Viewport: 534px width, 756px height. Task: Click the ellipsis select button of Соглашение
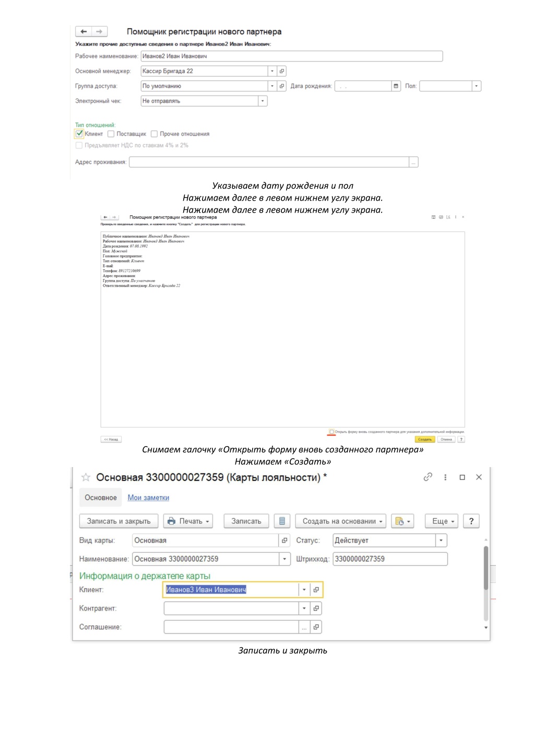[304, 627]
